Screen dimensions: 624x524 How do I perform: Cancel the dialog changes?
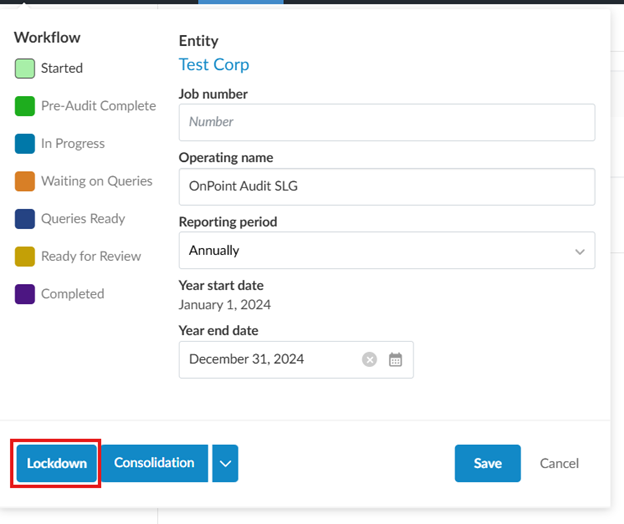pos(559,464)
